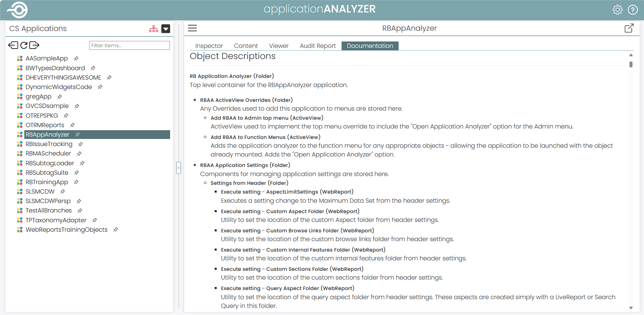Pin the AASampleApp application

[x=76, y=58]
